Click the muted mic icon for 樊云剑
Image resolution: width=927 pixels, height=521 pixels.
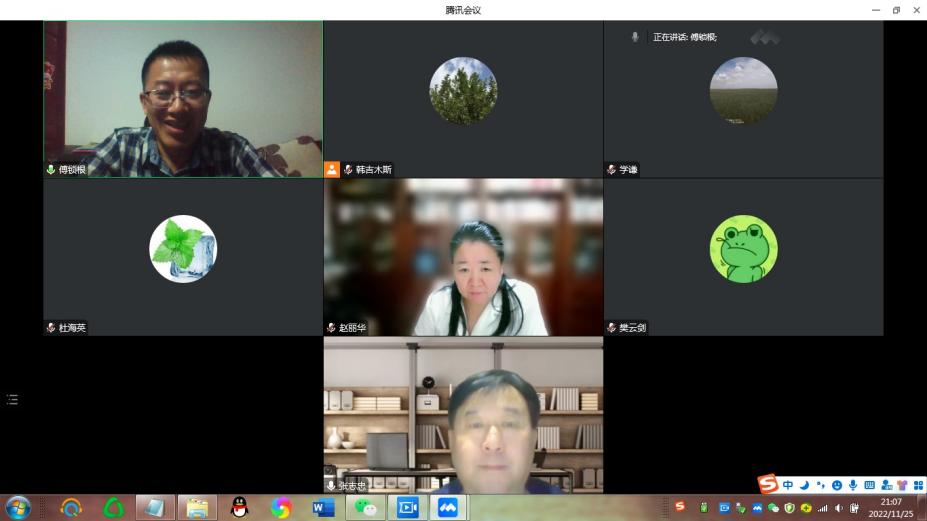[x=611, y=328]
